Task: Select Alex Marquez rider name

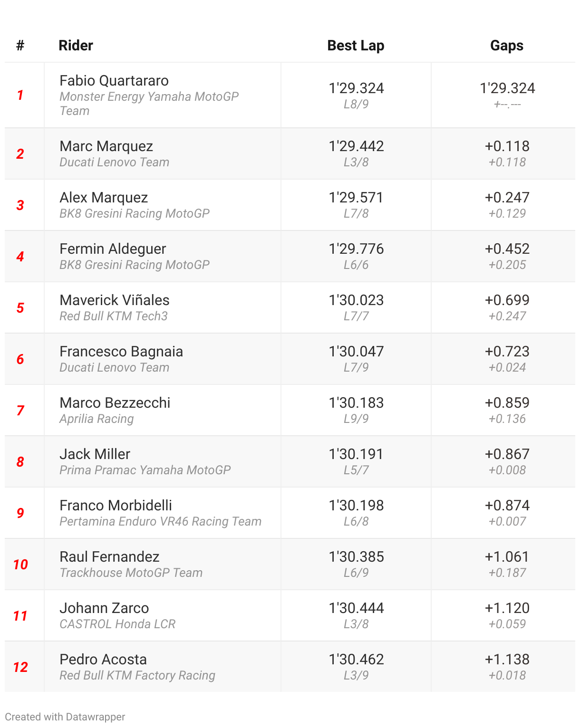Action: pos(104,198)
